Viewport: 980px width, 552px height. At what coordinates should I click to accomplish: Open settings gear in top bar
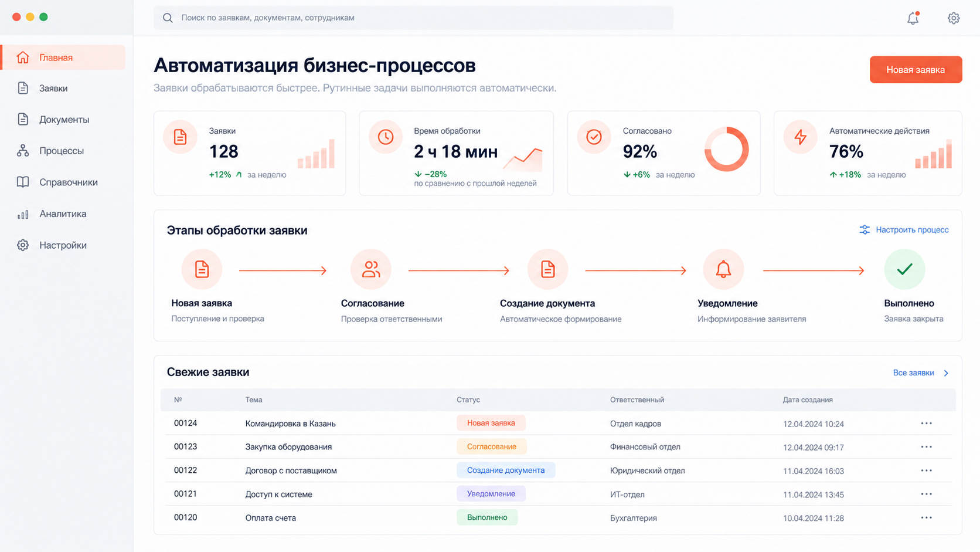(x=954, y=18)
